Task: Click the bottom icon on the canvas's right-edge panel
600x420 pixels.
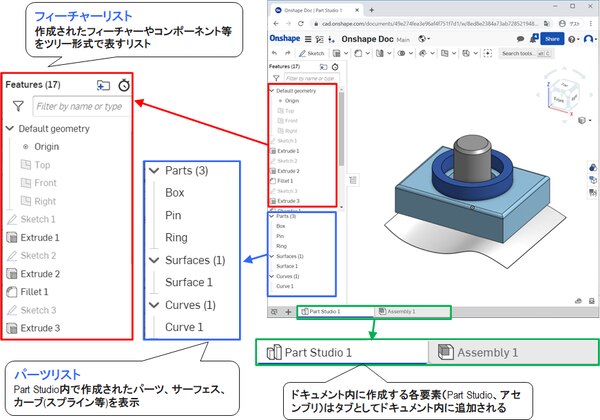Action: click(592, 192)
